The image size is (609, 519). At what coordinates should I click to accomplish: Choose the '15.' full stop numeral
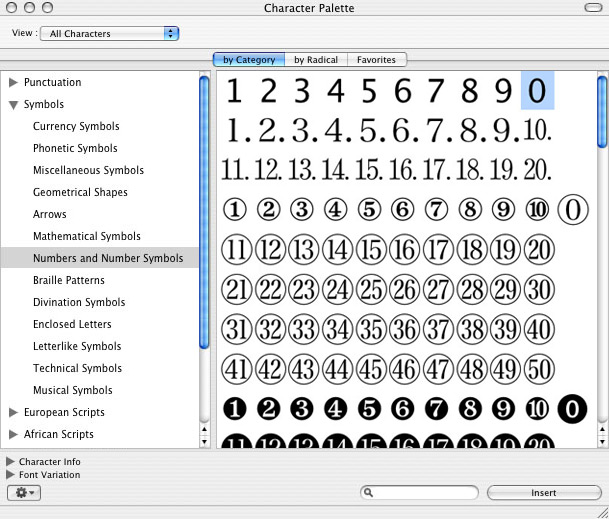(x=369, y=170)
